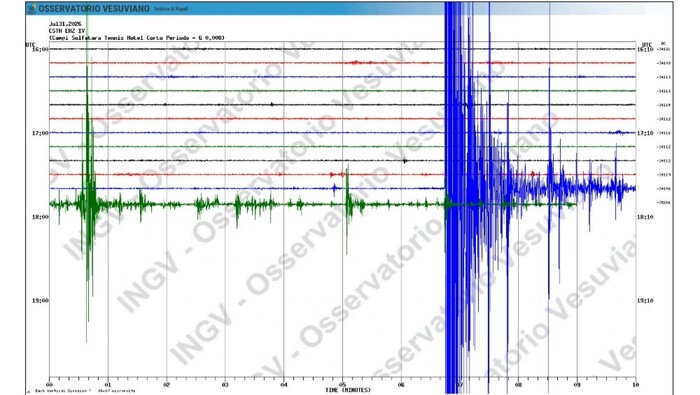Click the 18:10 label on right axis
This screenshot has width=700, height=395.
[645, 217]
